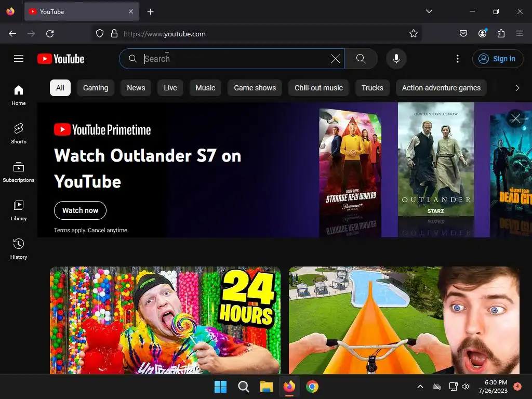Open Library in the sidebar
The image size is (532, 399).
tap(19, 211)
